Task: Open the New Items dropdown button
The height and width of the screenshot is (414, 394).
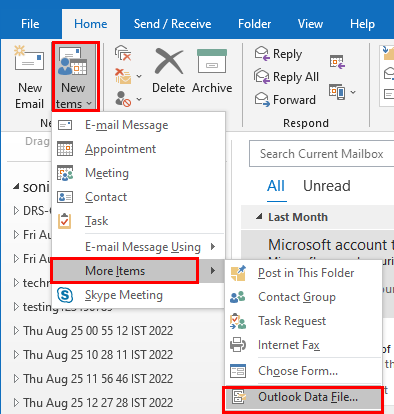Action: pos(75,77)
